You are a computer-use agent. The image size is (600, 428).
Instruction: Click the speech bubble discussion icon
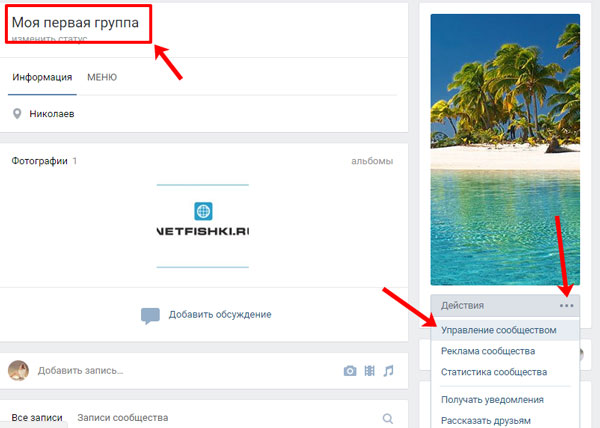click(150, 315)
